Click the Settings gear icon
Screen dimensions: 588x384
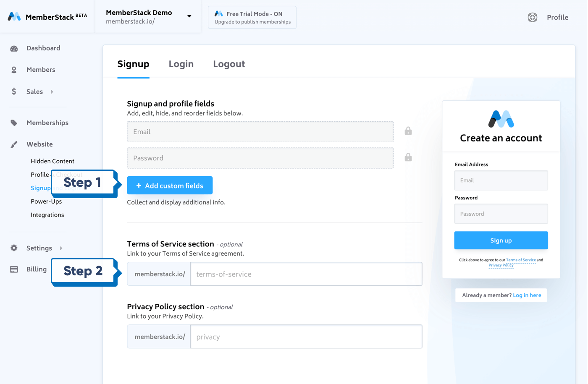14,248
